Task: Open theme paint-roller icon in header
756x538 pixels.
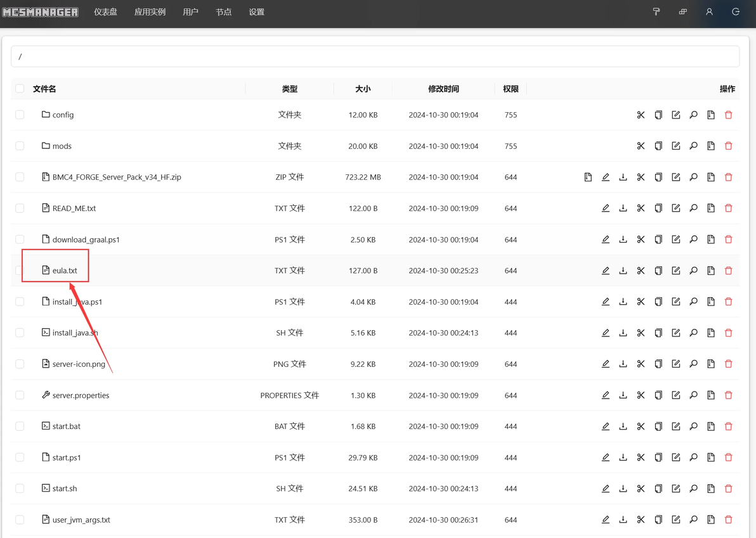Action: (656, 11)
